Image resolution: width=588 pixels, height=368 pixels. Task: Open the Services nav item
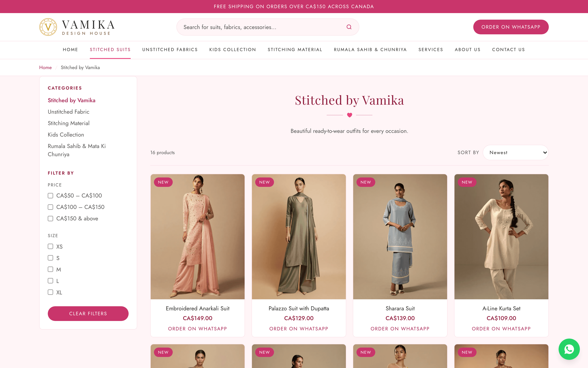coord(431,50)
